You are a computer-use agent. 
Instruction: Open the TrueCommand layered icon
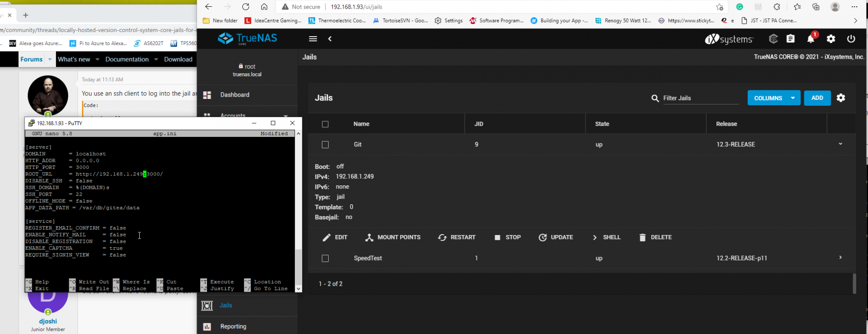[774, 39]
